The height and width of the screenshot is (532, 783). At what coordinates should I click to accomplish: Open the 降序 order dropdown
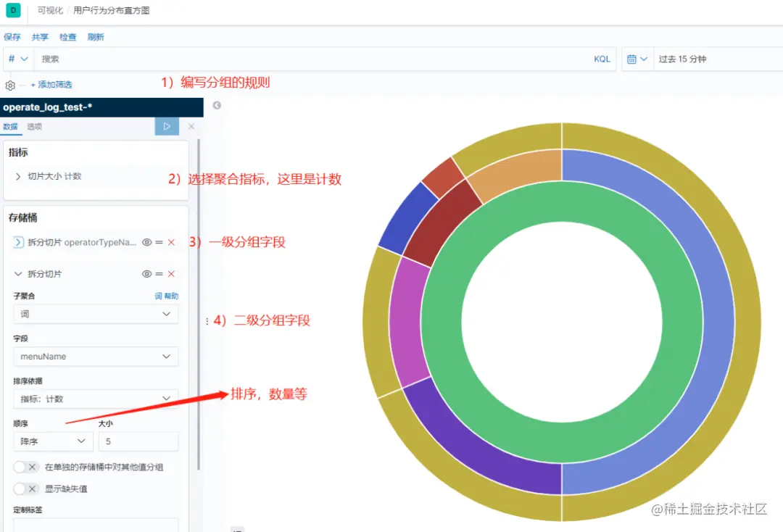click(x=53, y=441)
